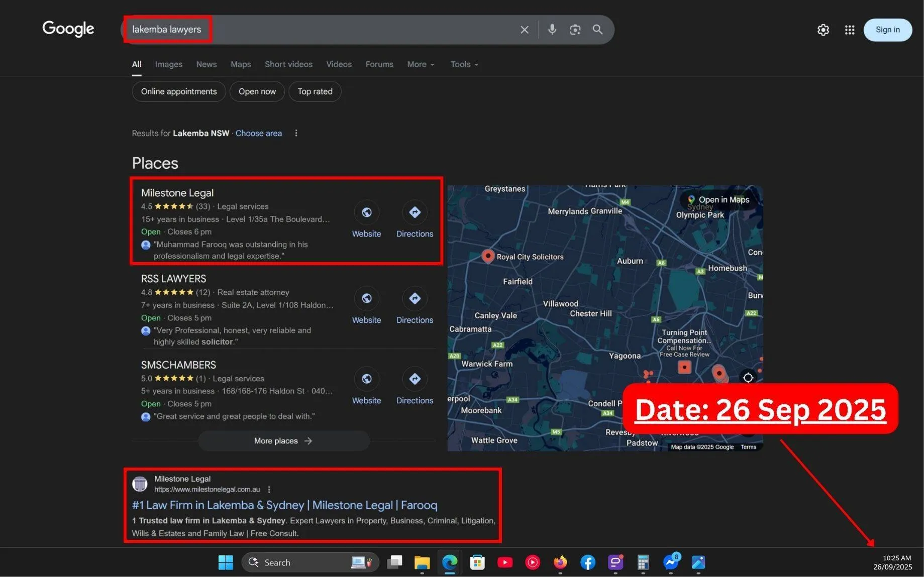This screenshot has width=924, height=577.
Task: Get Directions to RSS Lawyers
Action: [x=415, y=298]
